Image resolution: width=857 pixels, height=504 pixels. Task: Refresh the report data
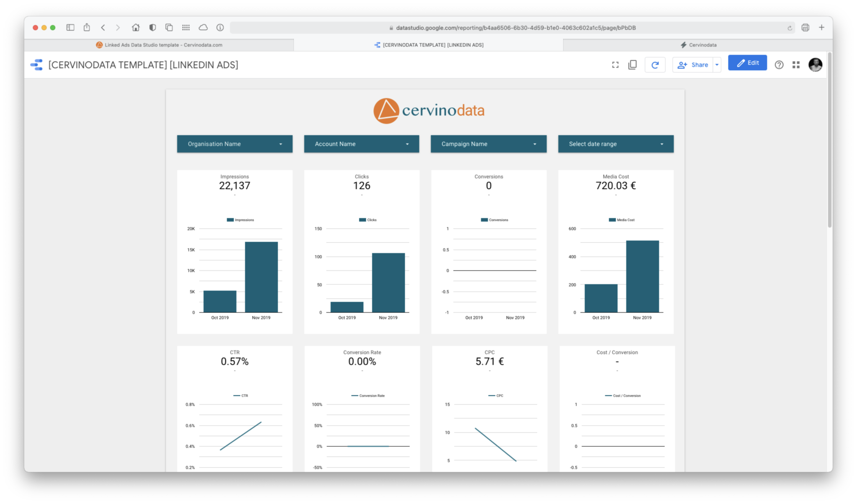[655, 64]
